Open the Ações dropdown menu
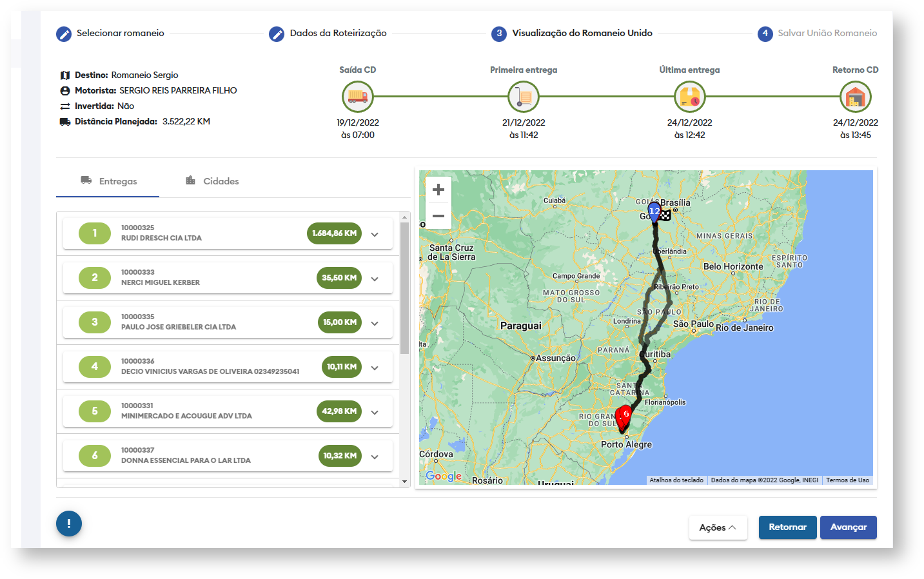Screen dimensions: 924x579 pos(718,527)
